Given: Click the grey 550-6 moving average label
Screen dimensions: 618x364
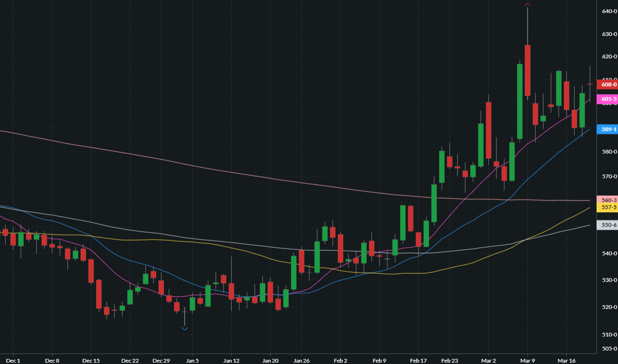Looking at the screenshot, I should coord(609,225).
